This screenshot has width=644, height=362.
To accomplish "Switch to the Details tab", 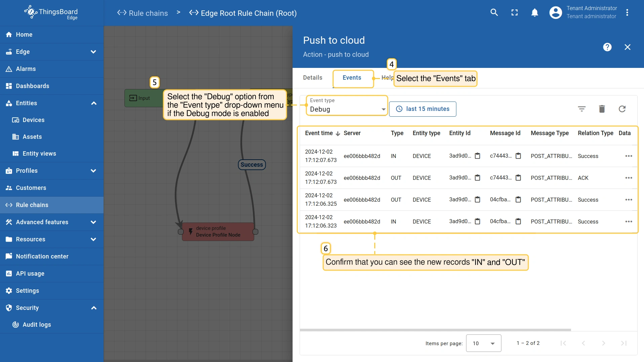I will [x=312, y=78].
